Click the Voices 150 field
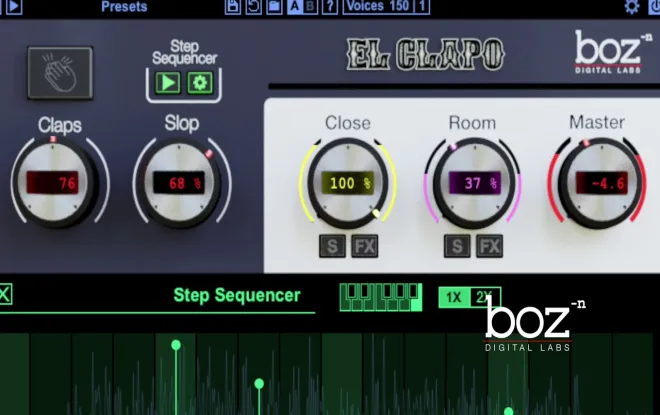660x415 pixels. pyautogui.click(x=378, y=6)
